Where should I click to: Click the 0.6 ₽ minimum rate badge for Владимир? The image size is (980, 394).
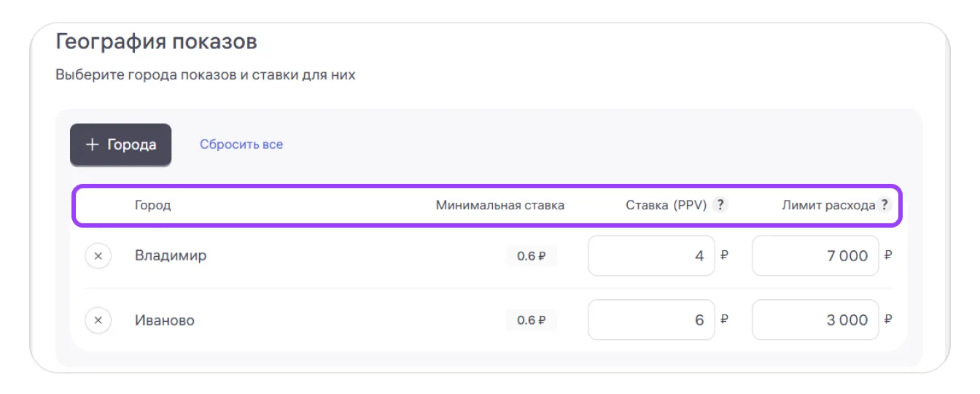(531, 256)
